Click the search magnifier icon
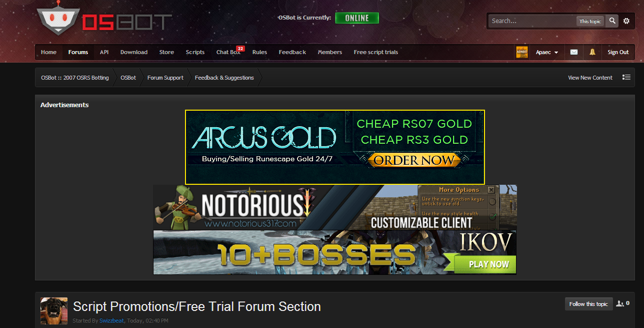This screenshot has width=644, height=328. pos(612,21)
